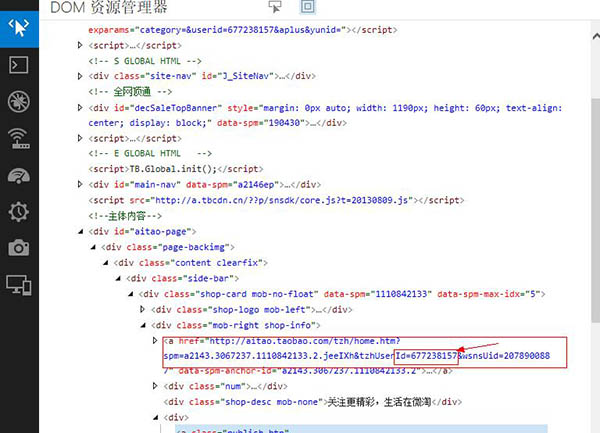
Task: Expand the site-nav div node
Action: point(80,76)
